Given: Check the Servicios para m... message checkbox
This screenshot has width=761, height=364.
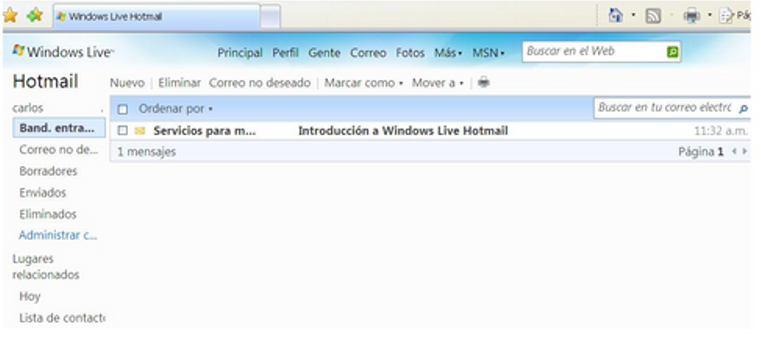Looking at the screenshot, I should (x=123, y=131).
